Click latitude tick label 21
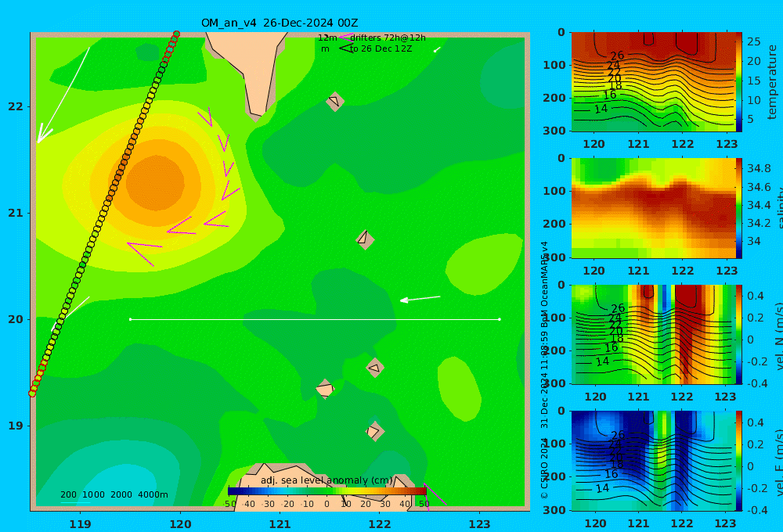 [16, 213]
